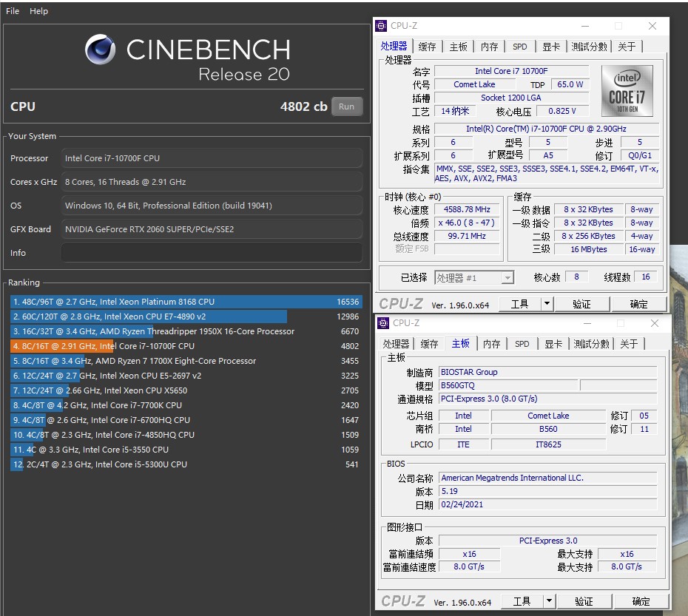Open 关于 tab in top CPU-Z window
The image size is (688, 616).
coord(627,47)
